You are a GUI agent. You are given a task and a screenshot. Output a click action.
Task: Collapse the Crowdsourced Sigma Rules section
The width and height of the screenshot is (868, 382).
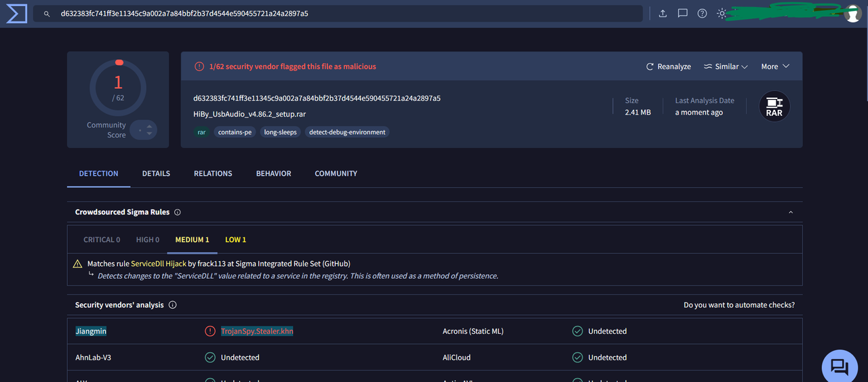tap(791, 212)
